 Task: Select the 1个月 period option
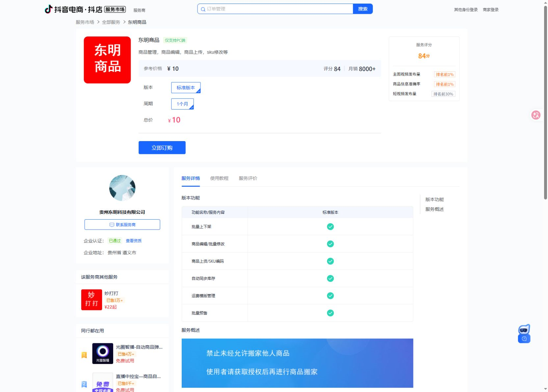pos(182,104)
